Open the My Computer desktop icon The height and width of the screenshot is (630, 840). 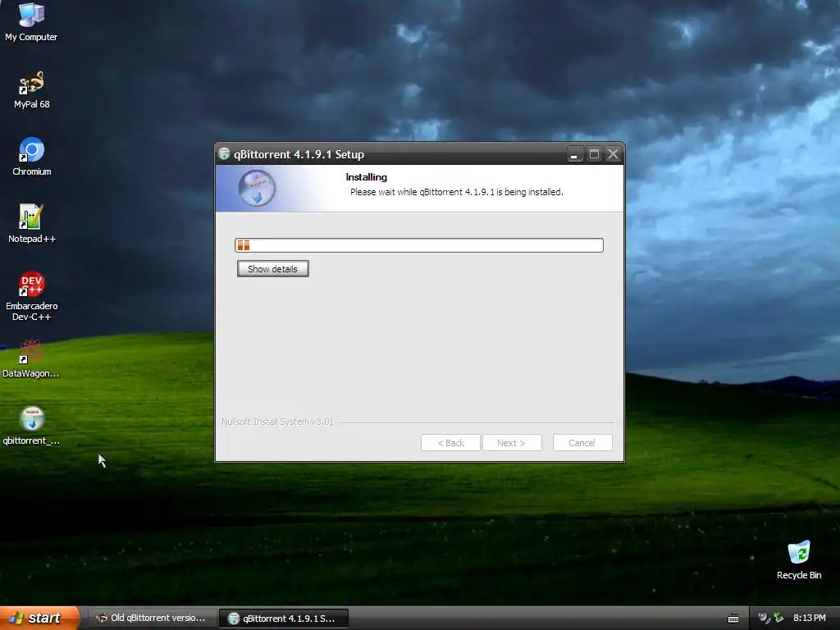pyautogui.click(x=31, y=21)
